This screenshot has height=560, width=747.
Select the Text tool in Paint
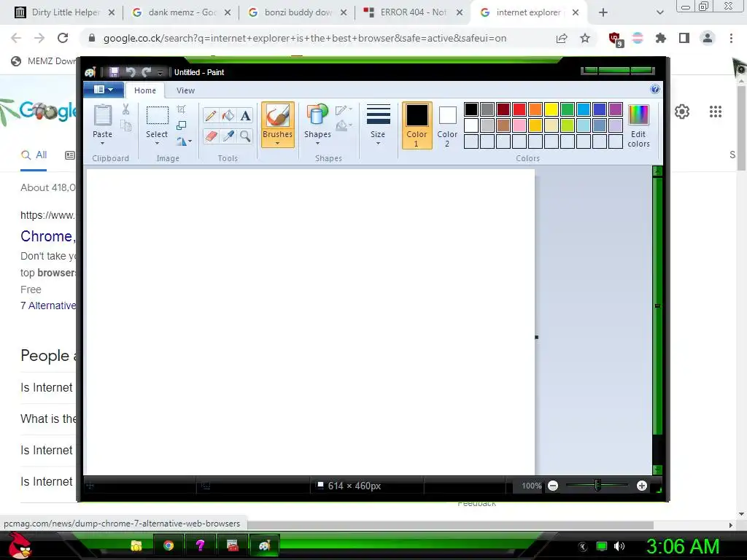point(245,116)
